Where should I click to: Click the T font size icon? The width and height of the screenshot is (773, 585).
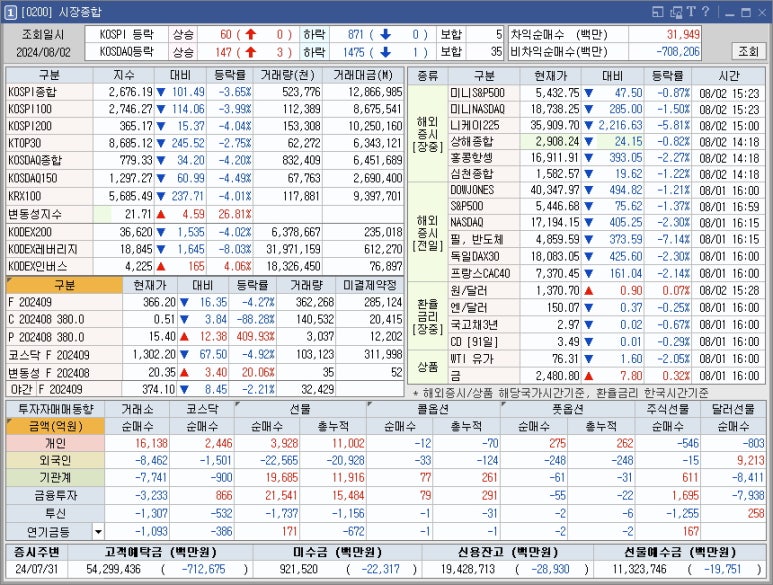pyautogui.click(x=690, y=11)
